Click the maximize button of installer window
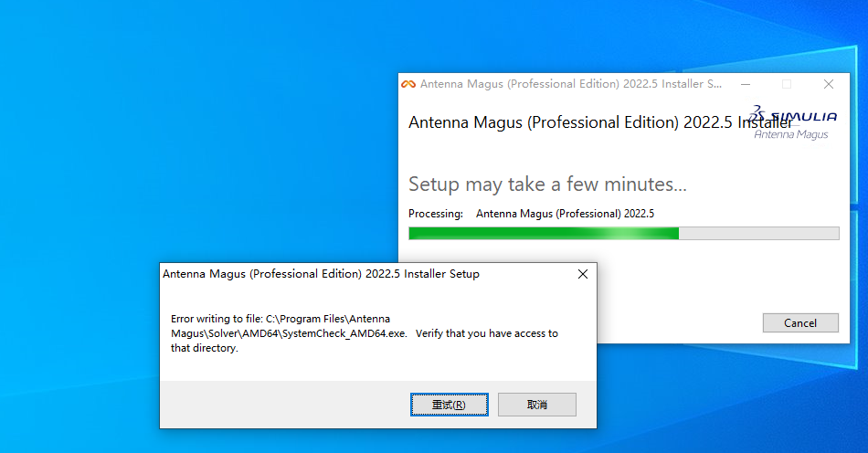 pyautogui.click(x=787, y=84)
